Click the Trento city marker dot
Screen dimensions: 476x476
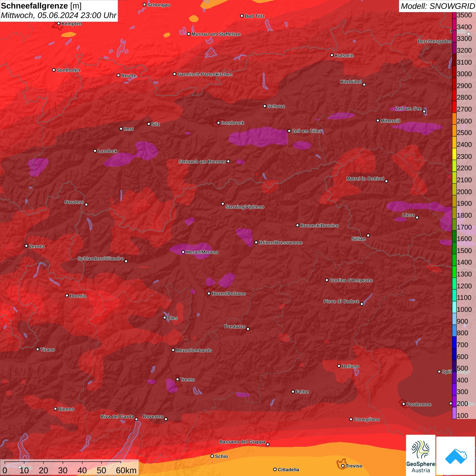tap(177, 379)
